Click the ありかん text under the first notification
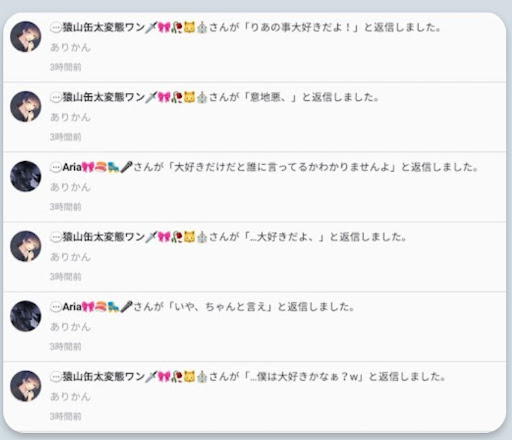Viewport: 512px width, 440px height. point(70,47)
